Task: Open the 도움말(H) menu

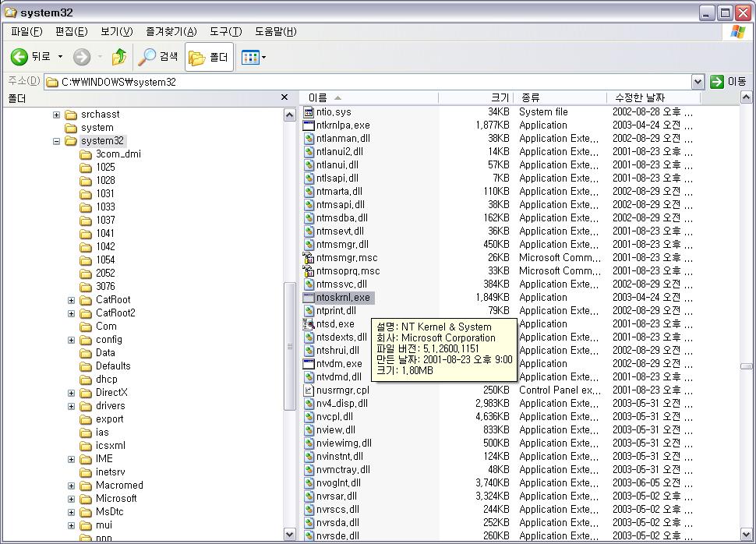Action: point(275,31)
